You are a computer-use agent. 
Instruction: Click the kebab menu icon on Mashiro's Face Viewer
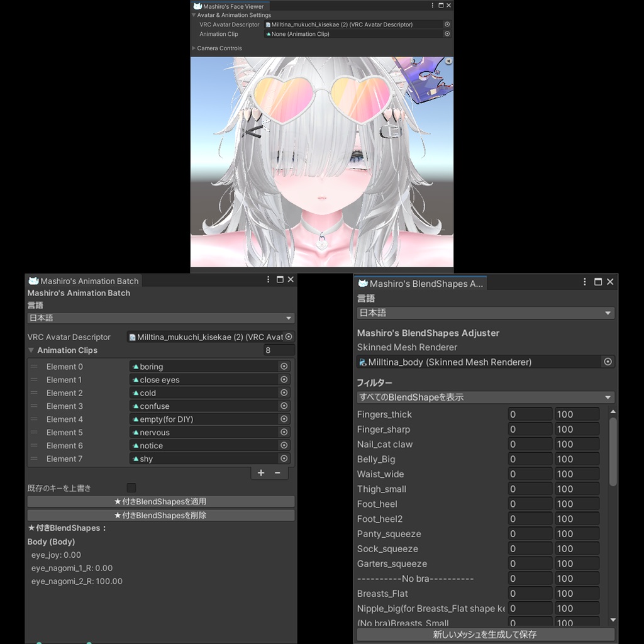coord(432,5)
